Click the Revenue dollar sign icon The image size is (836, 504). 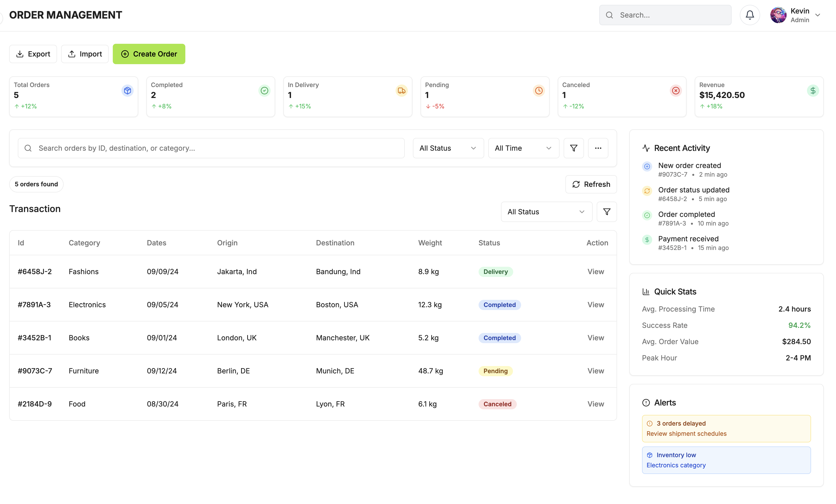pos(813,91)
